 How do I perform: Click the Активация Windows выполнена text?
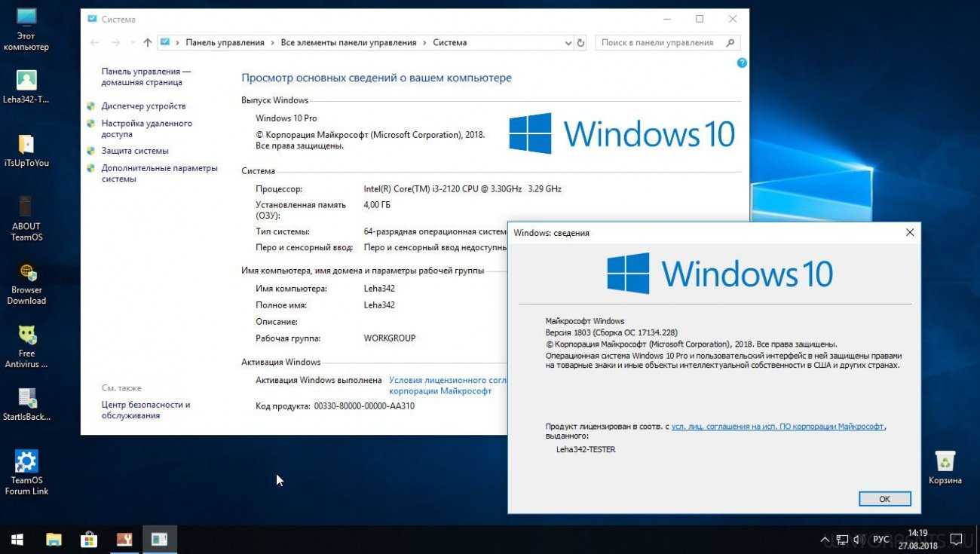[319, 381]
